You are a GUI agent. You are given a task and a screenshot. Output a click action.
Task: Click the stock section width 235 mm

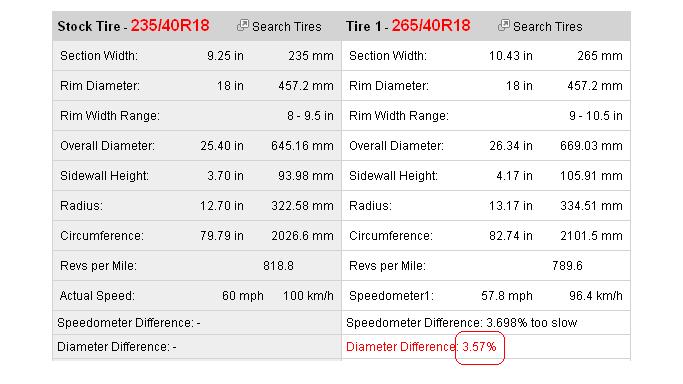point(311,56)
